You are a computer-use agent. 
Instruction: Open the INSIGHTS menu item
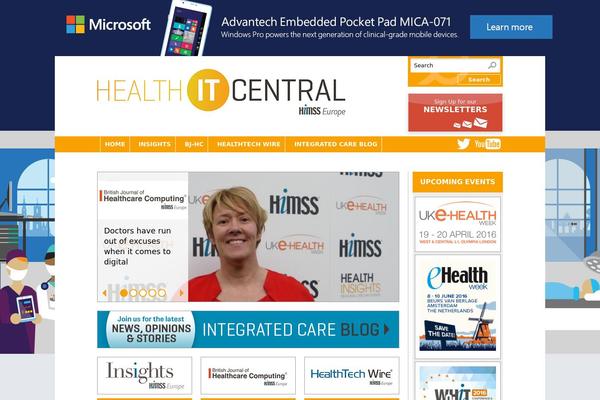154,144
